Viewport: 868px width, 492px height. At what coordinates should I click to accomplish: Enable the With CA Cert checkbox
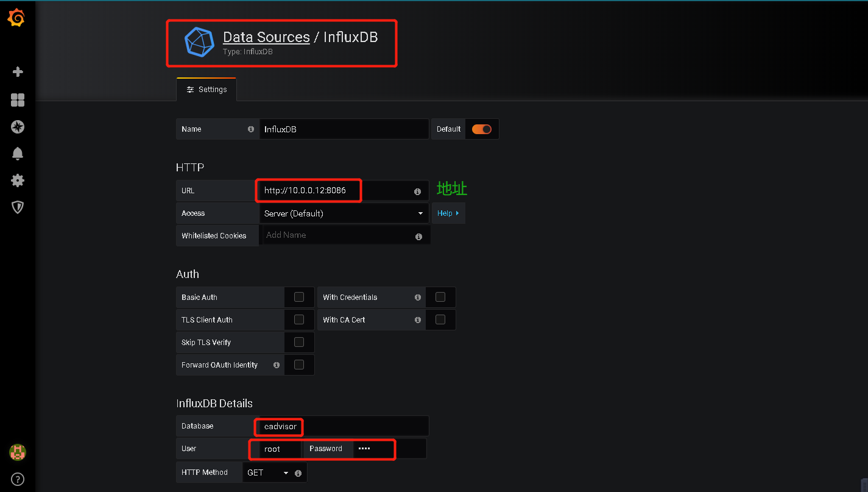[x=440, y=319]
